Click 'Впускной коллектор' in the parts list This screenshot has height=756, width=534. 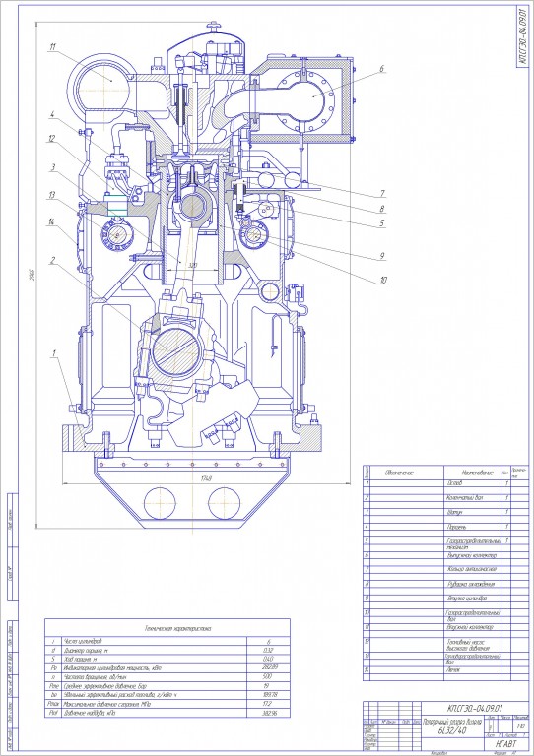click(x=470, y=627)
